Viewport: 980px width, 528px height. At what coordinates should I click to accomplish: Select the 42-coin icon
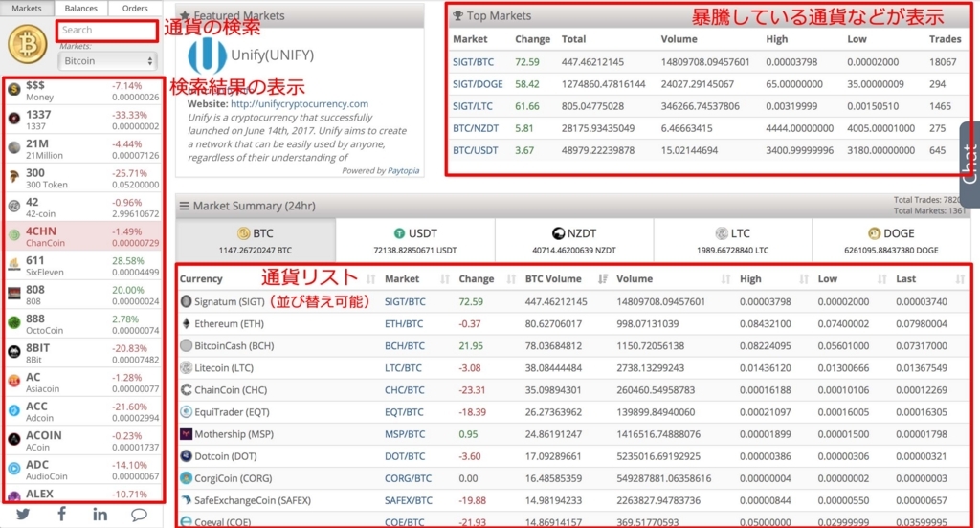(x=13, y=206)
